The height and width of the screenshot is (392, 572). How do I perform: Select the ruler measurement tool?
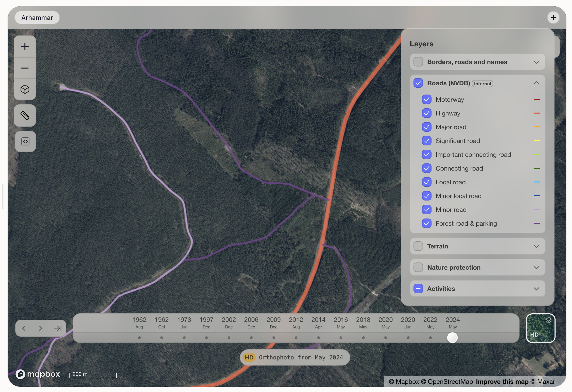coord(25,115)
